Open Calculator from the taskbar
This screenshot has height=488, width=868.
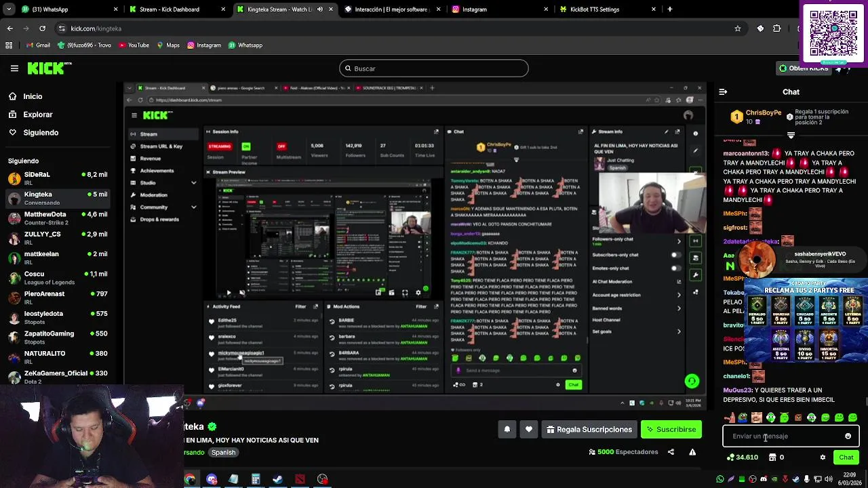[x=256, y=479]
